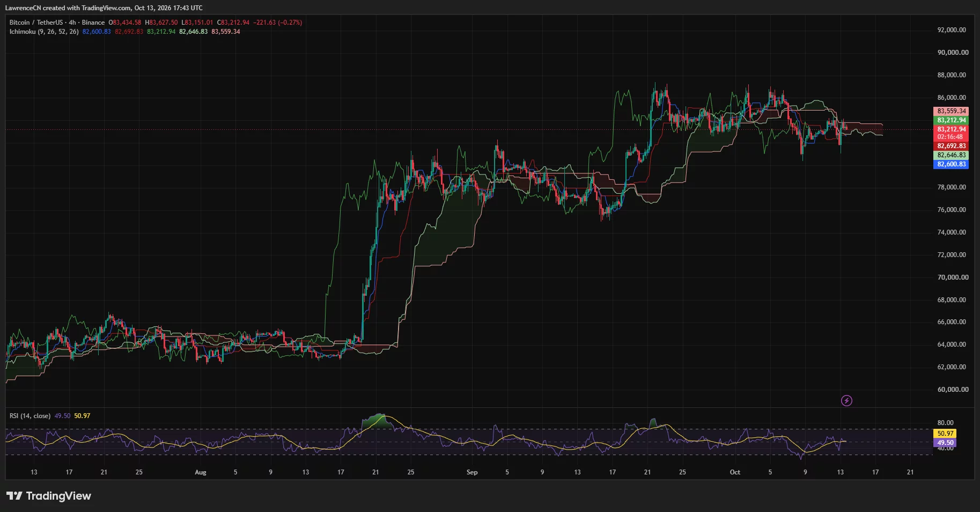Click the 83,559.34 price label
Viewport: 980px width, 512px height.
[951, 111]
